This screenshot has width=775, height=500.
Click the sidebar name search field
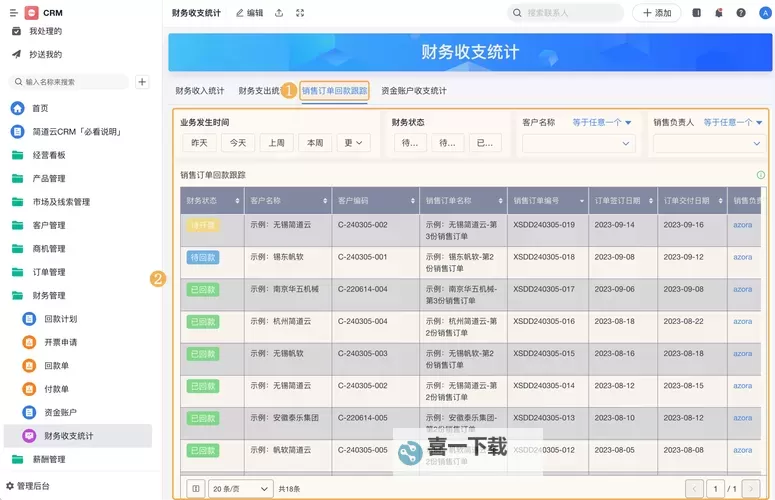(x=69, y=82)
